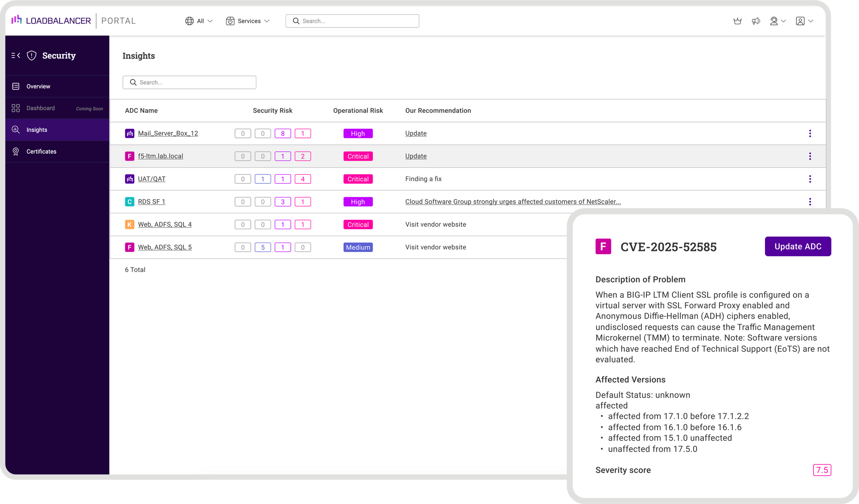Click Update recommendation for Mail_Server_Box_12

pyautogui.click(x=416, y=134)
